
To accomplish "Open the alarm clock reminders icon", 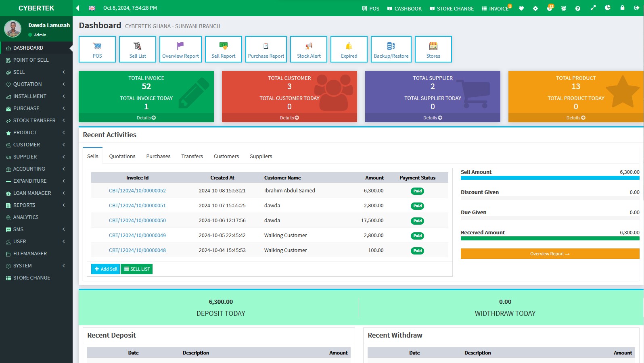I will (564, 8).
